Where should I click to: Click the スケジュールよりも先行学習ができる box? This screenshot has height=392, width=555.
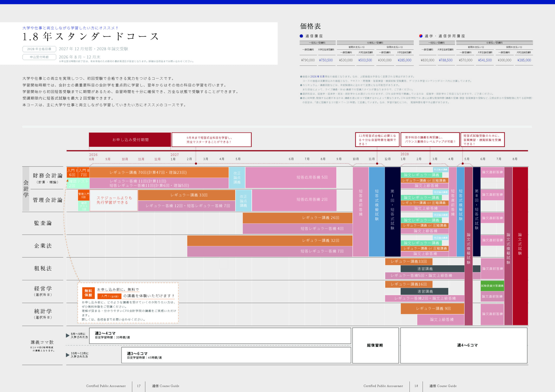(x=114, y=201)
